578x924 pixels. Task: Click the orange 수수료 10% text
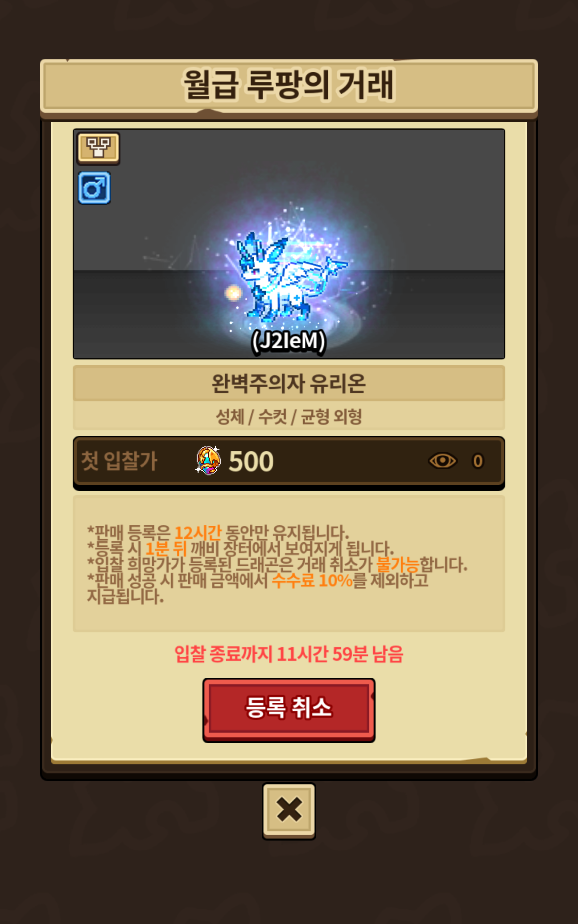(x=312, y=580)
